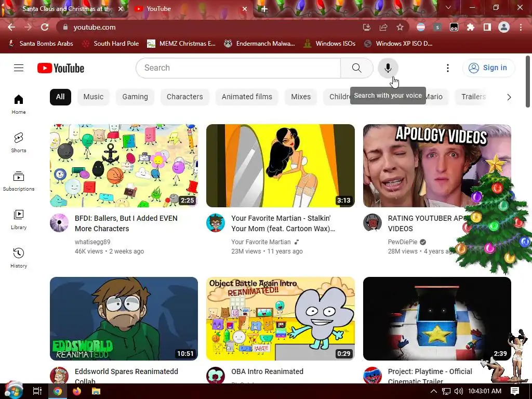Open Library from the sidebar
532x399 pixels.
coord(19,220)
